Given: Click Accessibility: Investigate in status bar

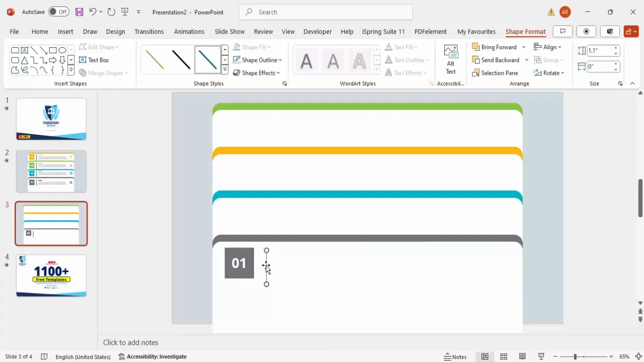Looking at the screenshot, I should coord(152,356).
